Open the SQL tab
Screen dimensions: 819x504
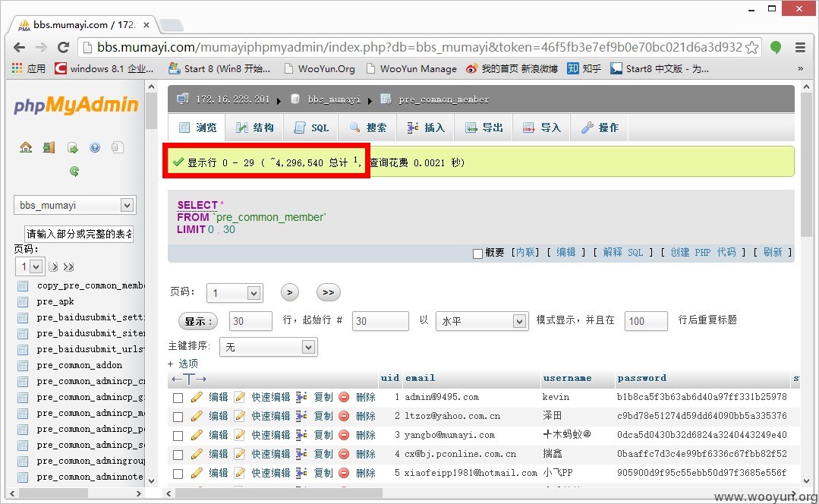[311, 128]
